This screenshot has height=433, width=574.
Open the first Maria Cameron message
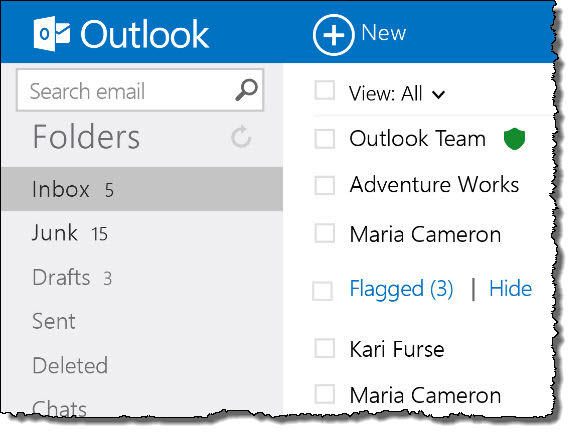[x=425, y=234]
